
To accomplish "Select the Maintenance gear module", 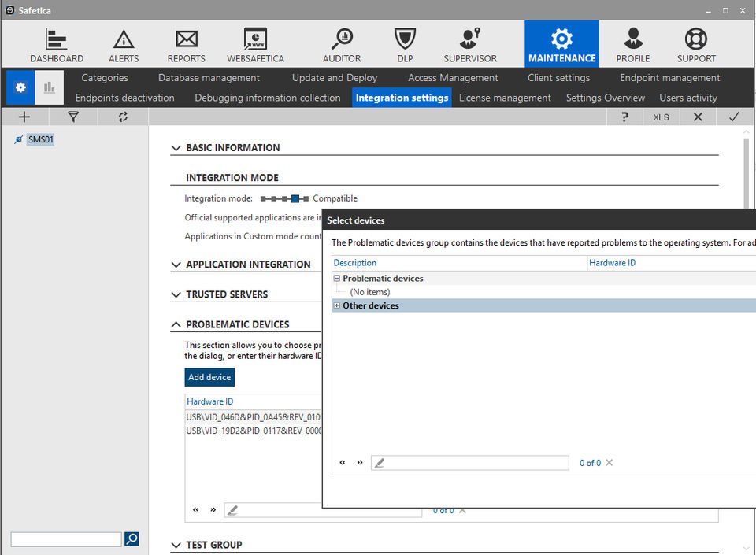I will coord(561,44).
